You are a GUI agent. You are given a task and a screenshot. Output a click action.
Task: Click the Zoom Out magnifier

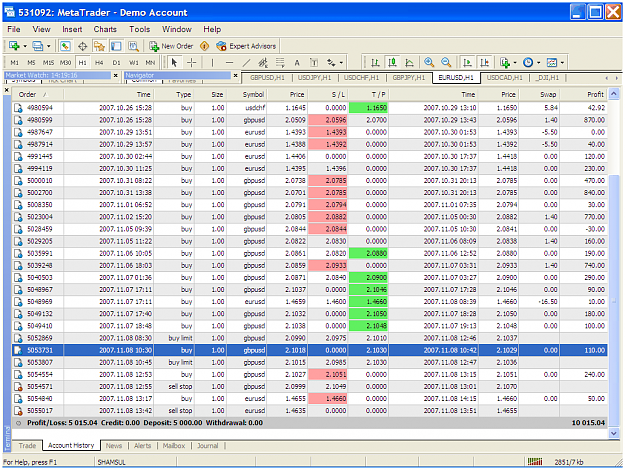[x=446, y=63]
